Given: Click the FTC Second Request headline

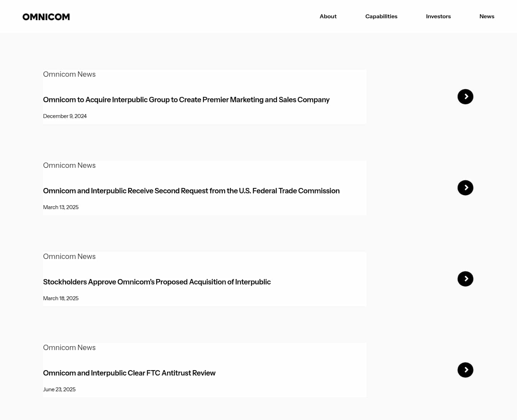Looking at the screenshot, I should [191, 191].
